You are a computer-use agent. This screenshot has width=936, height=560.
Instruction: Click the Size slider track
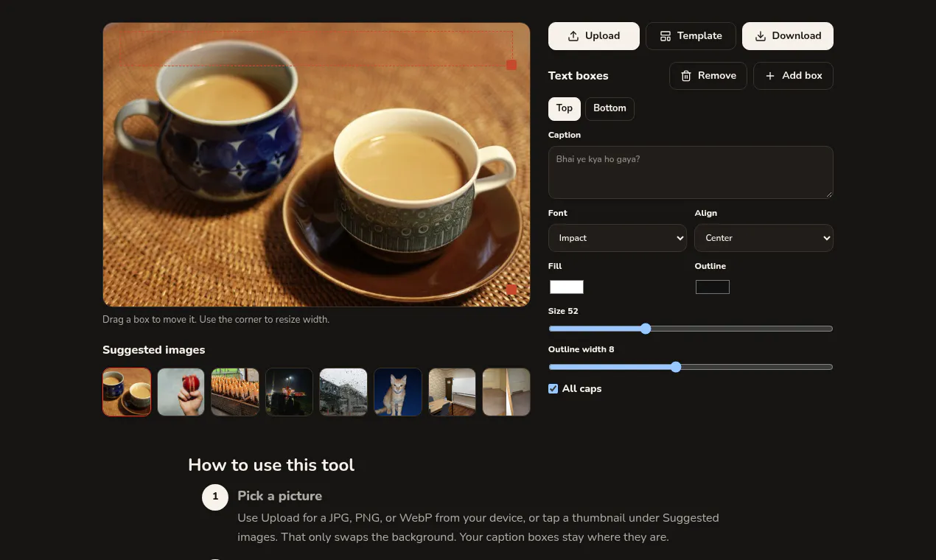tap(691, 329)
